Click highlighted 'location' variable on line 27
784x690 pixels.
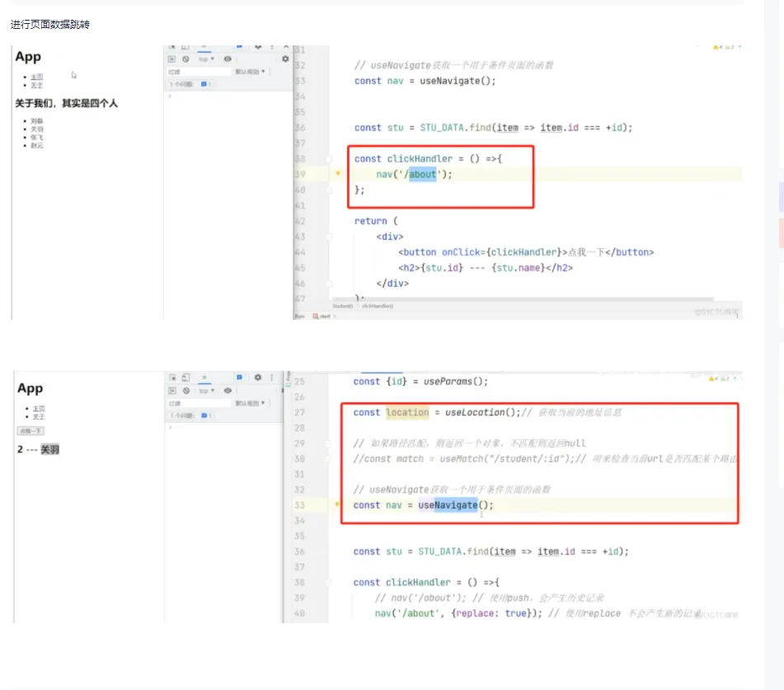(x=407, y=412)
